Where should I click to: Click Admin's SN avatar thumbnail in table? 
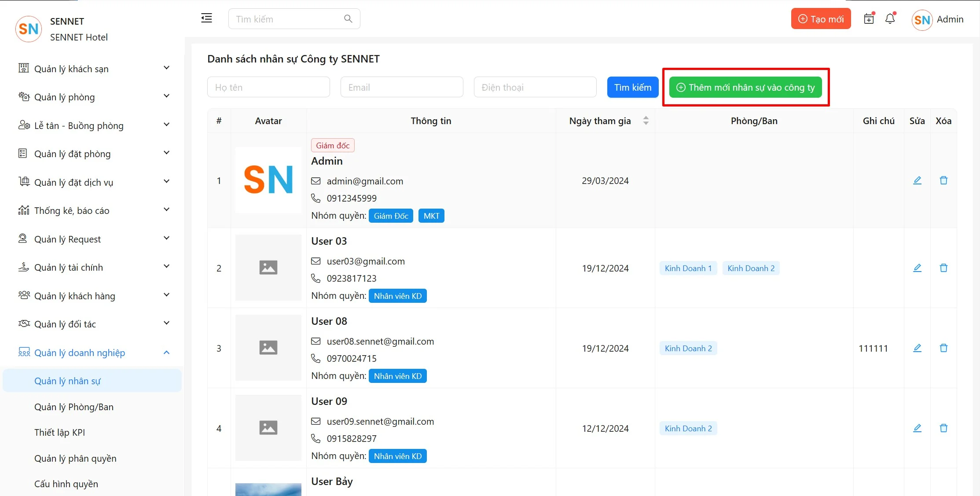pyautogui.click(x=268, y=180)
